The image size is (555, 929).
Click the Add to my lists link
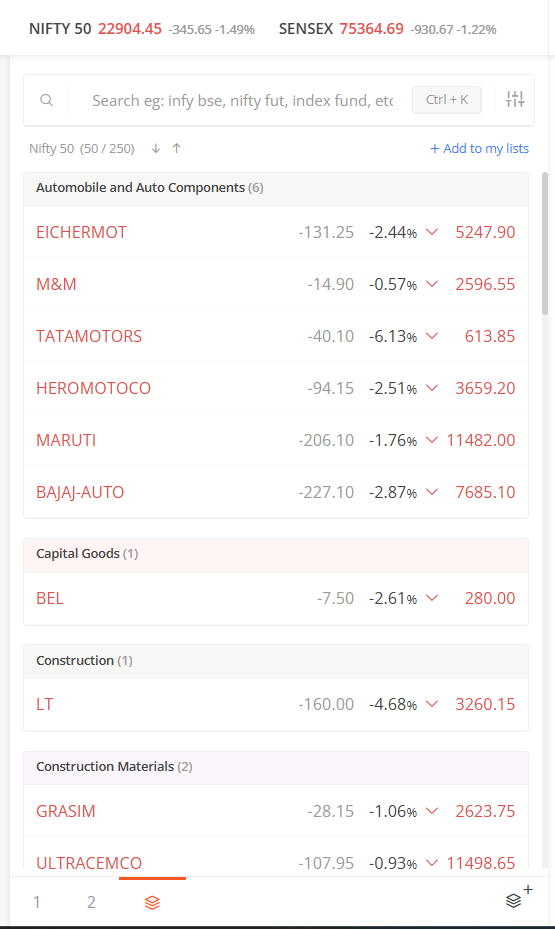[x=479, y=148]
